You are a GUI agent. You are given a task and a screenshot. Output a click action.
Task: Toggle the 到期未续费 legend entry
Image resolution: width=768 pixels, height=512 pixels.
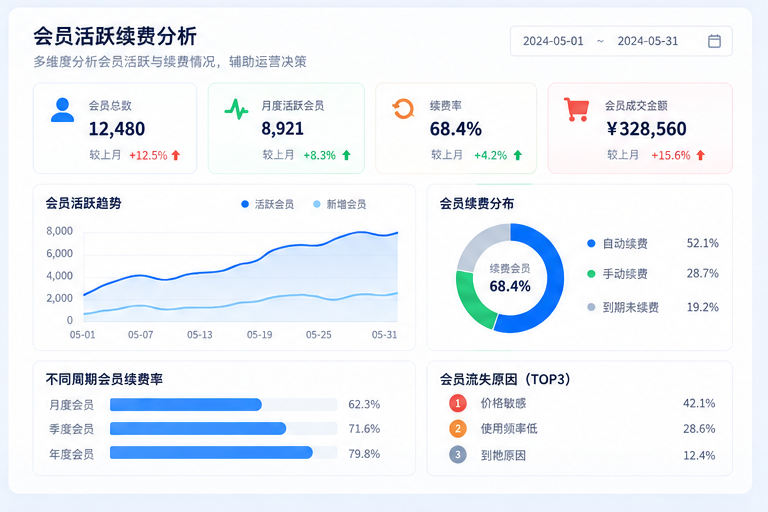623,307
